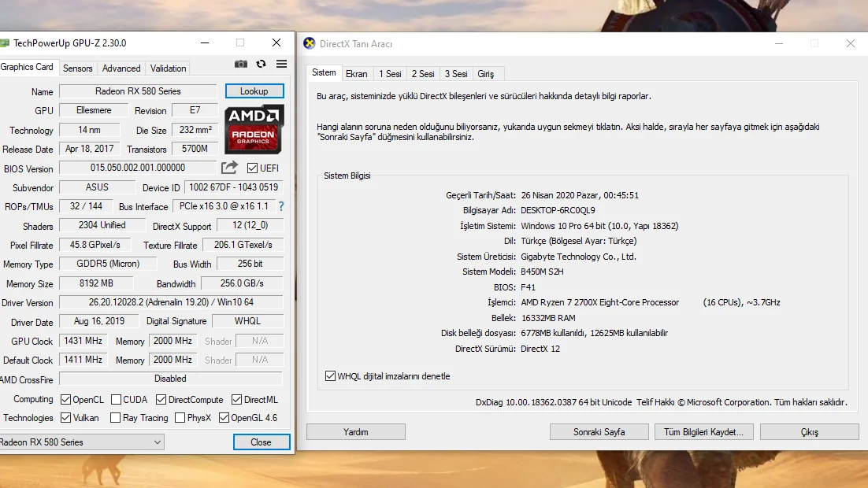868x488 pixels.
Task: Click the Digital Signature field WHQL
Action: [247, 321]
